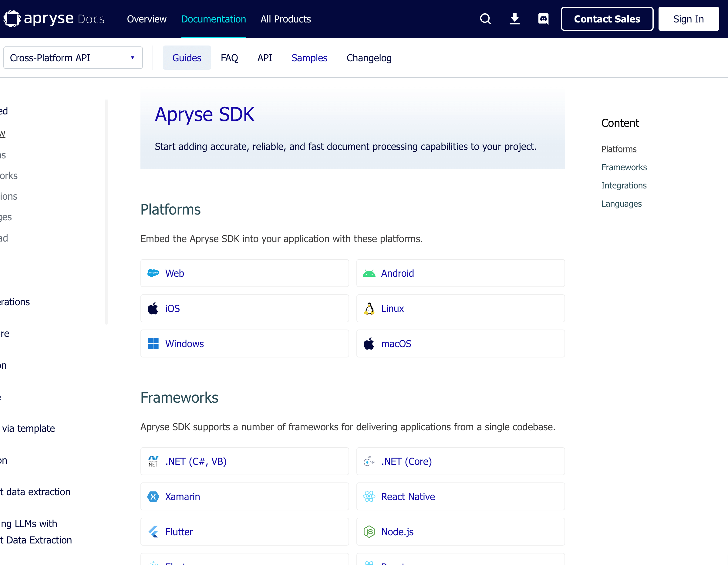Switch to the API tab
This screenshot has width=728, height=565.
265,58
